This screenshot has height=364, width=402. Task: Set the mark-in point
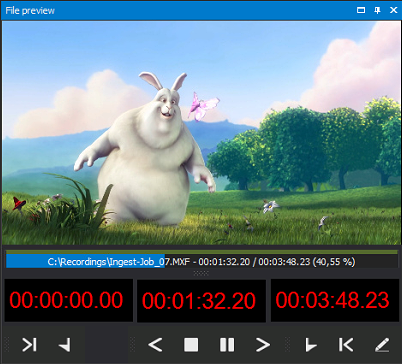click(311, 345)
